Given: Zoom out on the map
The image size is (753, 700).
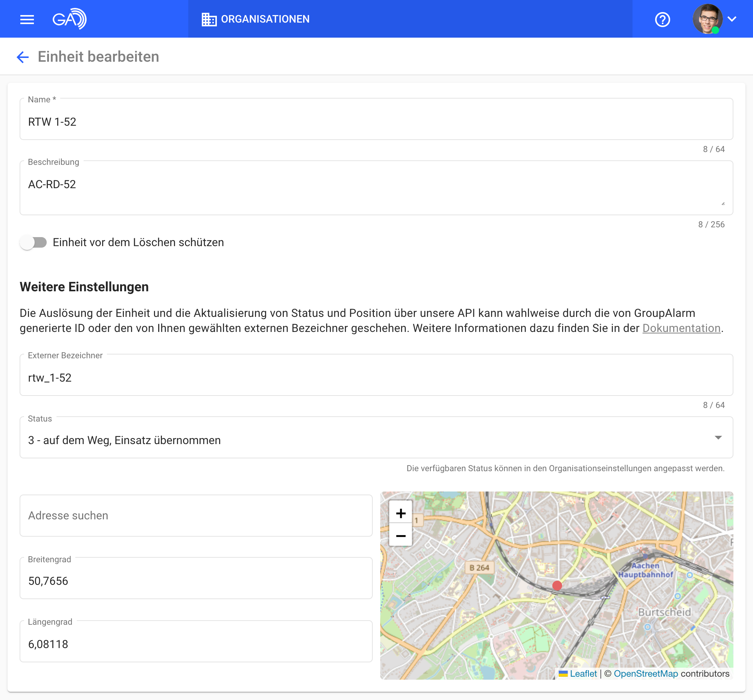Looking at the screenshot, I should (x=400, y=536).
